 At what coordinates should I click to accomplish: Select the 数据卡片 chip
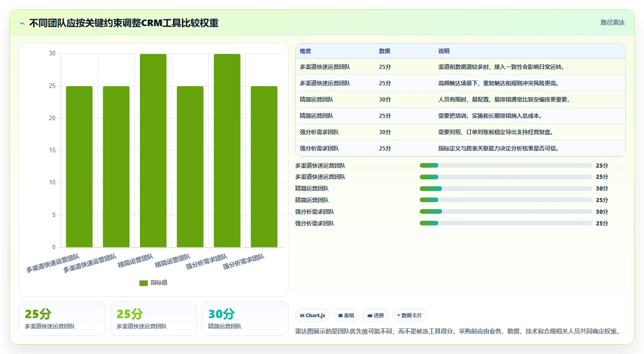click(409, 315)
